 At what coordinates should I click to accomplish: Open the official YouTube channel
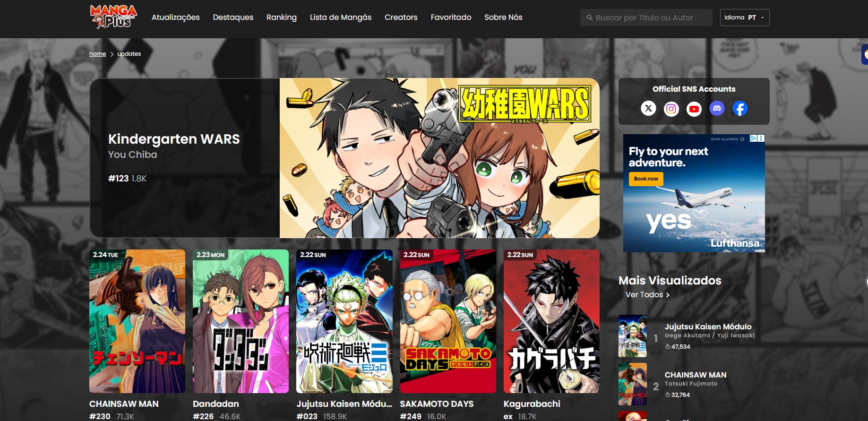tap(694, 109)
